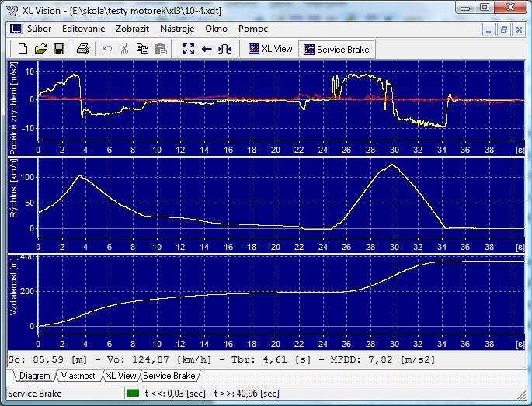Restore the inner document window
Screen dimensions: 532x406
pyautogui.click(x=504, y=30)
